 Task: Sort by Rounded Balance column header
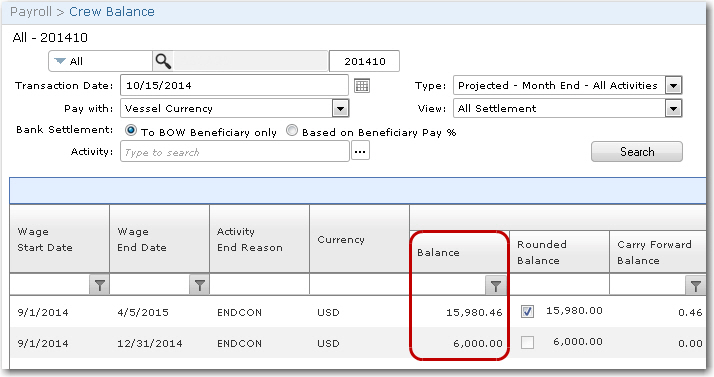point(559,252)
